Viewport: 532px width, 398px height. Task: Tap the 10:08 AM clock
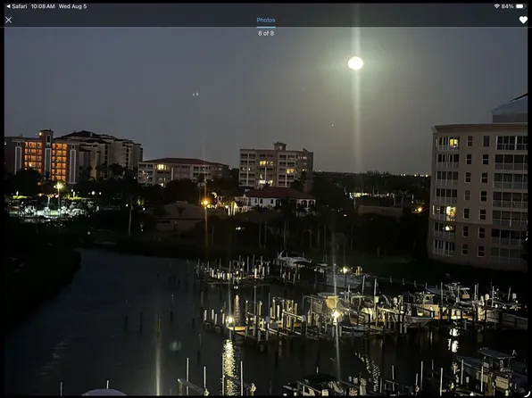(43, 6)
